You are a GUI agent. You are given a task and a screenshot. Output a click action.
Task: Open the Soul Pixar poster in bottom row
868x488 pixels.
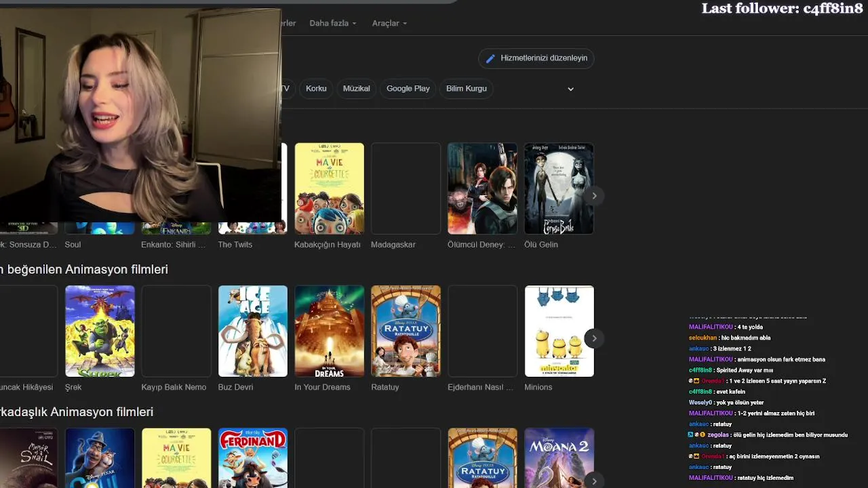100,457
